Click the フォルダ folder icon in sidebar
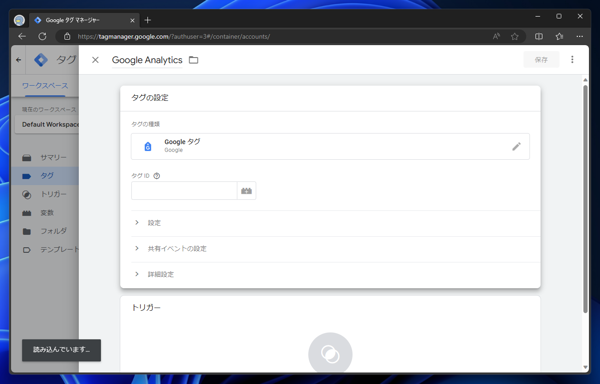600x384 pixels. 26,231
